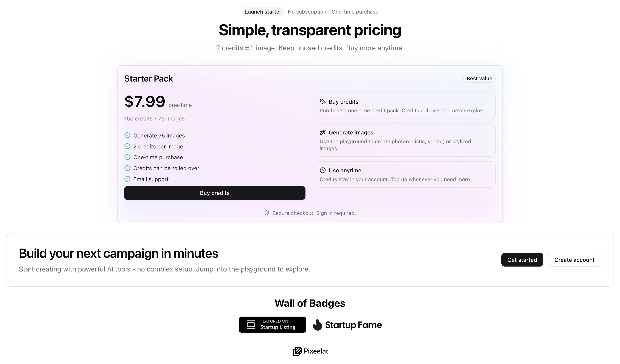Open the Featured on Startup Listing badge
Image resolution: width=620 pixels, height=364 pixels.
(x=272, y=325)
